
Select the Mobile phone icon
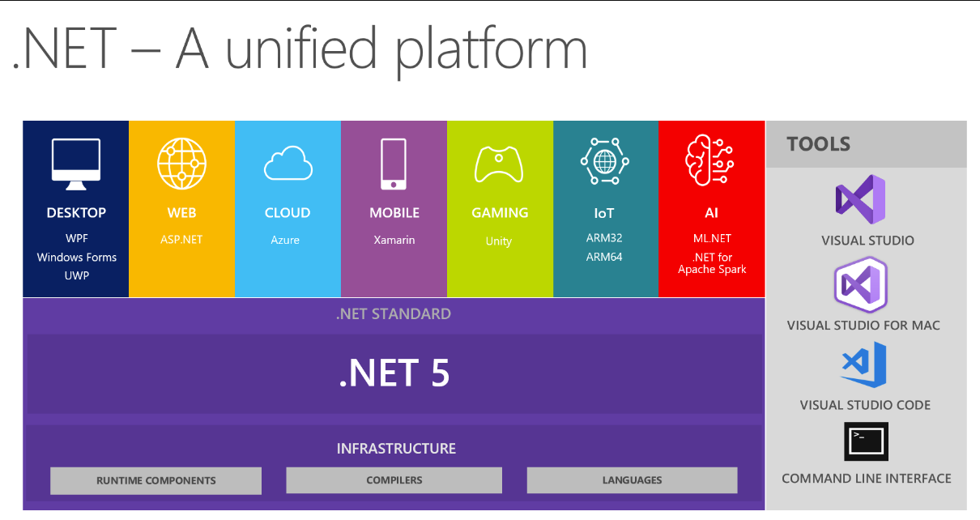(394, 164)
